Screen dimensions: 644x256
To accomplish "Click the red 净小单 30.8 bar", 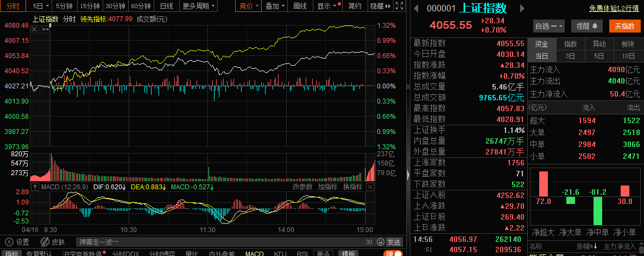I will point(624,191).
